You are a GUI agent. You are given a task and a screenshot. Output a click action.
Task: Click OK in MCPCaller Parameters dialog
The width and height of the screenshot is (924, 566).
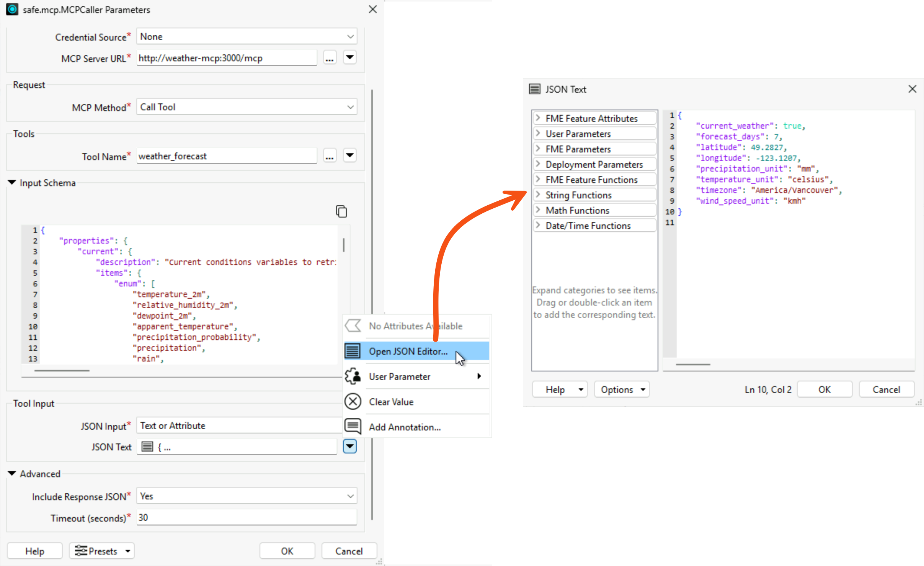tap(287, 551)
